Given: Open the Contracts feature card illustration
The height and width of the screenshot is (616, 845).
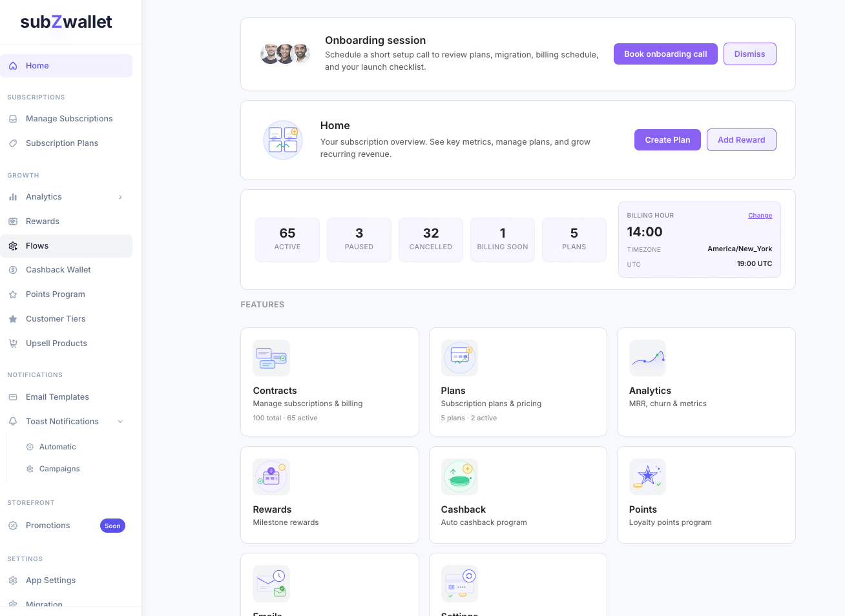Looking at the screenshot, I should click(x=271, y=358).
